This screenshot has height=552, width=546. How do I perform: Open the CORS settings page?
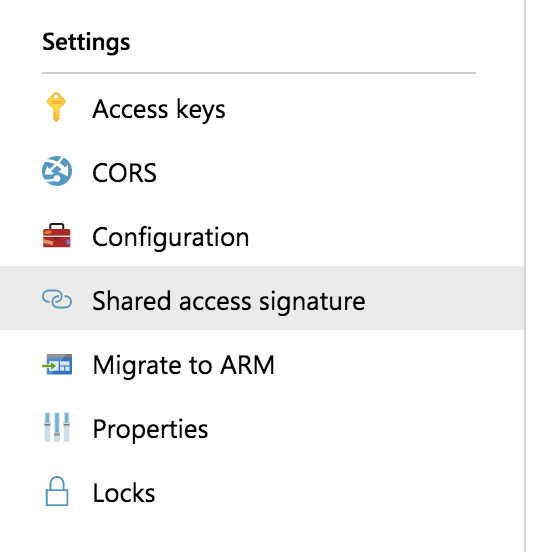(x=124, y=173)
